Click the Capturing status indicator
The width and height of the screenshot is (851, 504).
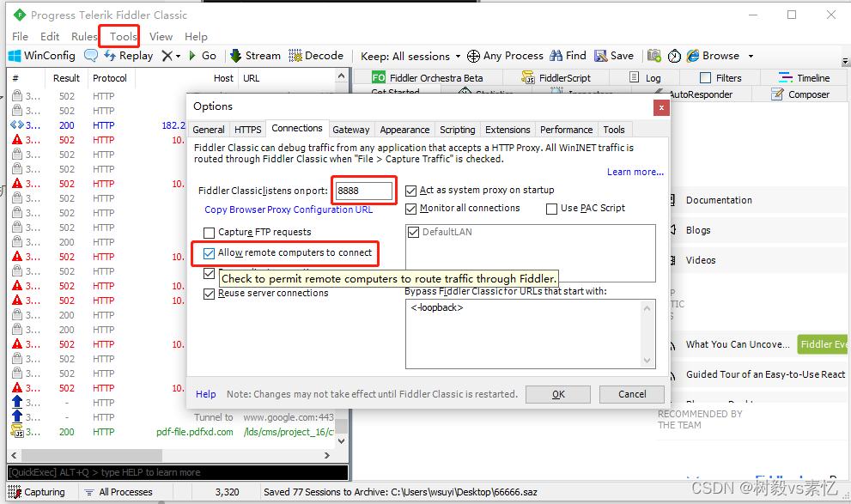[x=36, y=492]
